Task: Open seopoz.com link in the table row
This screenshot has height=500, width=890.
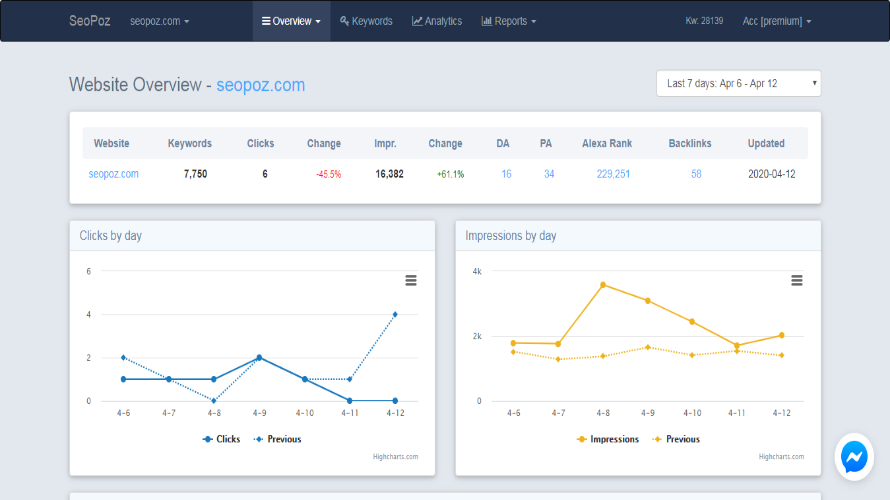Action: pyautogui.click(x=114, y=174)
